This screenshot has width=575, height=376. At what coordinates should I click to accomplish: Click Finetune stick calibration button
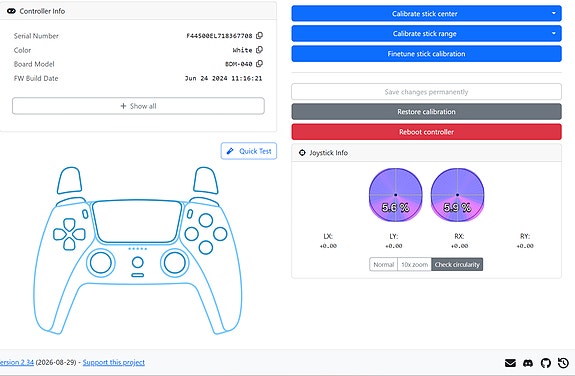(x=426, y=54)
